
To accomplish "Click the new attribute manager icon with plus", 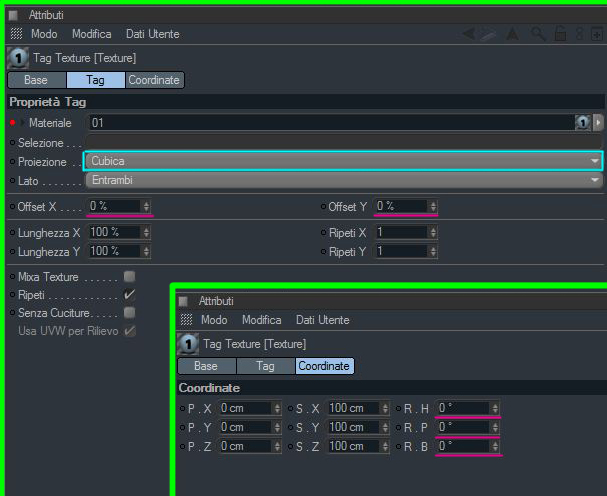I will 597,34.
